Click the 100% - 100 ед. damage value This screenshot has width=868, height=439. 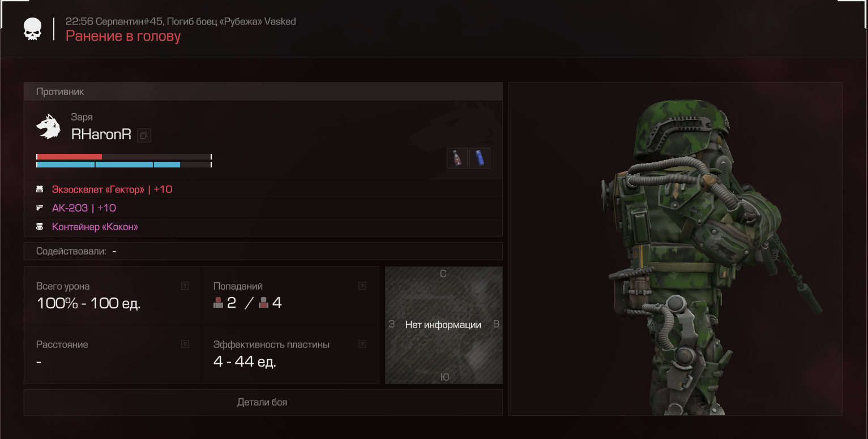pyautogui.click(x=88, y=303)
